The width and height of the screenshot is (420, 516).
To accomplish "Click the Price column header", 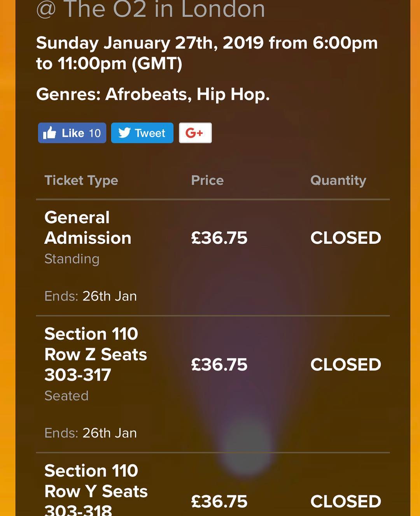I will click(x=207, y=180).
